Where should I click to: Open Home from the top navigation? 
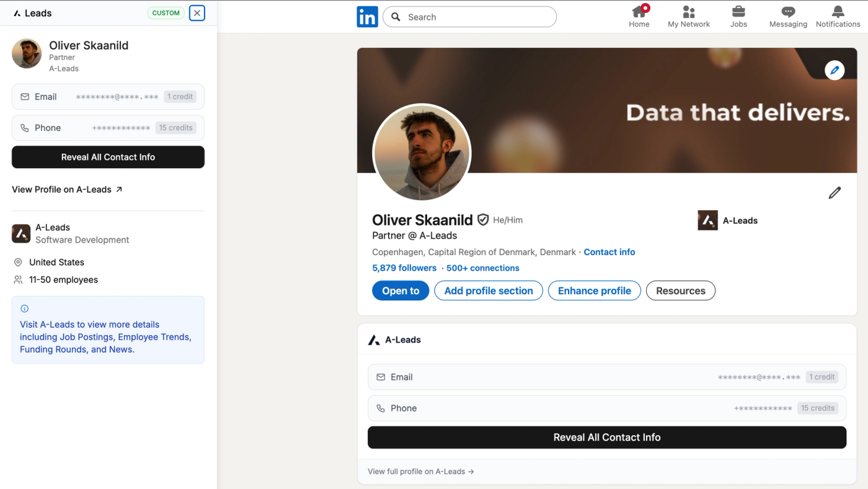[x=639, y=17]
